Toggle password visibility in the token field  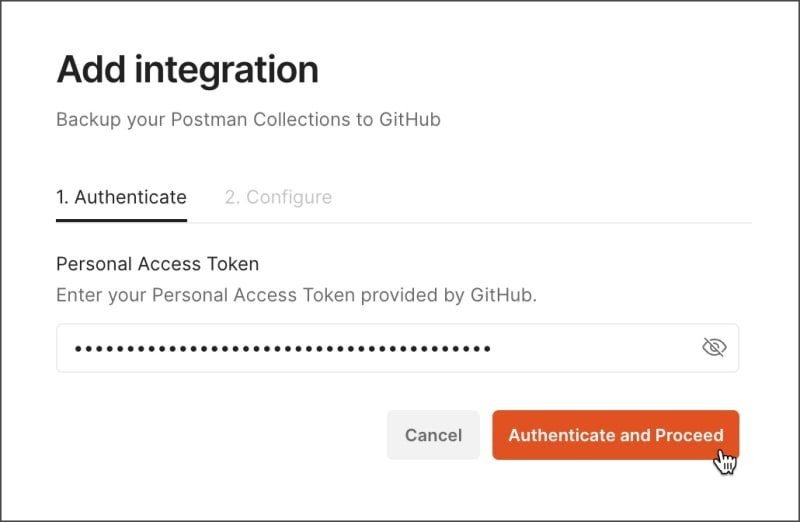click(x=714, y=347)
